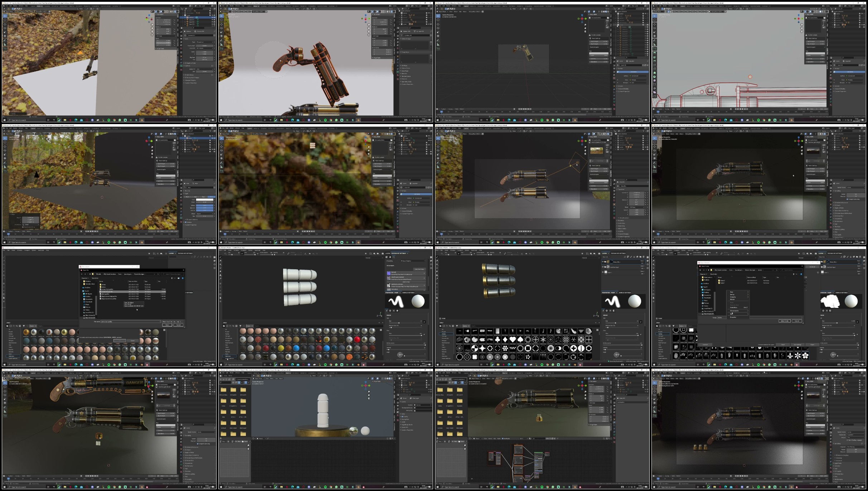Select Smudge tool in steel-bullets Substance frame

pos(437,271)
